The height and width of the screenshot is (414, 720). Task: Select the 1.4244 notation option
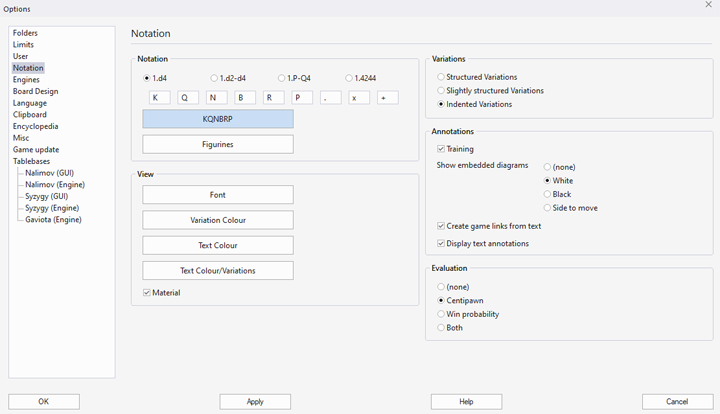[x=349, y=78]
